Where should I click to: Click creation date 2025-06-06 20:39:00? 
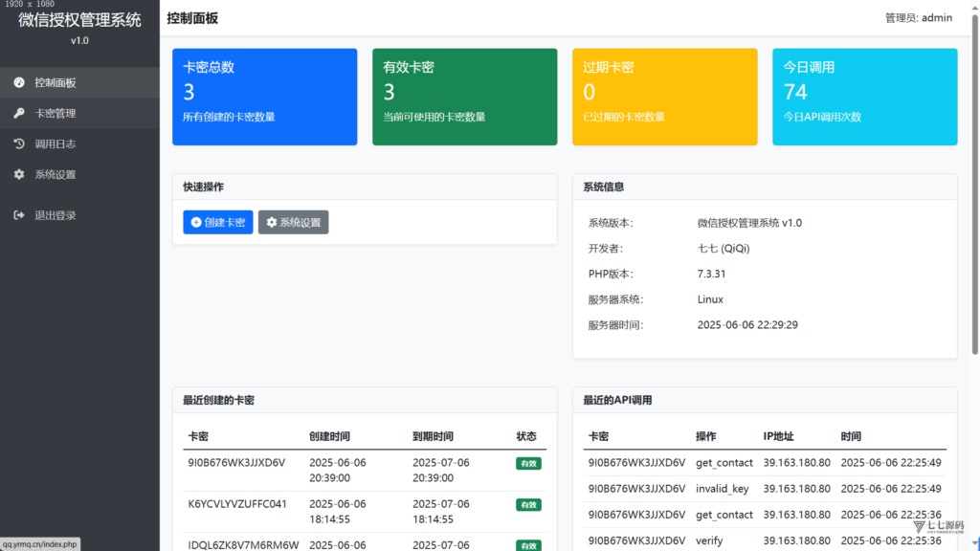point(338,471)
